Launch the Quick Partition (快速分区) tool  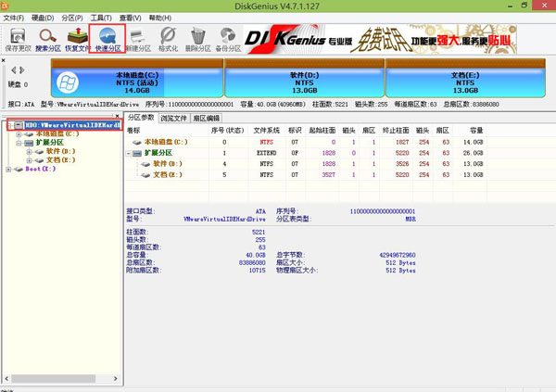(x=107, y=38)
